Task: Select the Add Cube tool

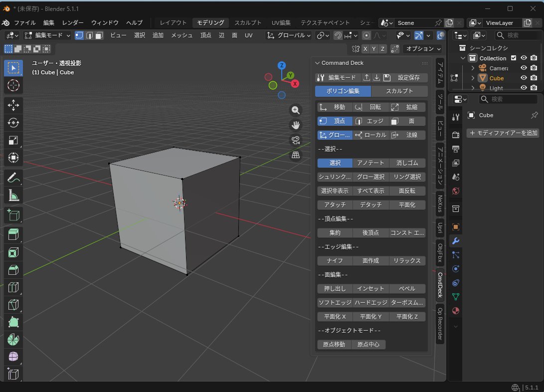Action: tap(13, 215)
